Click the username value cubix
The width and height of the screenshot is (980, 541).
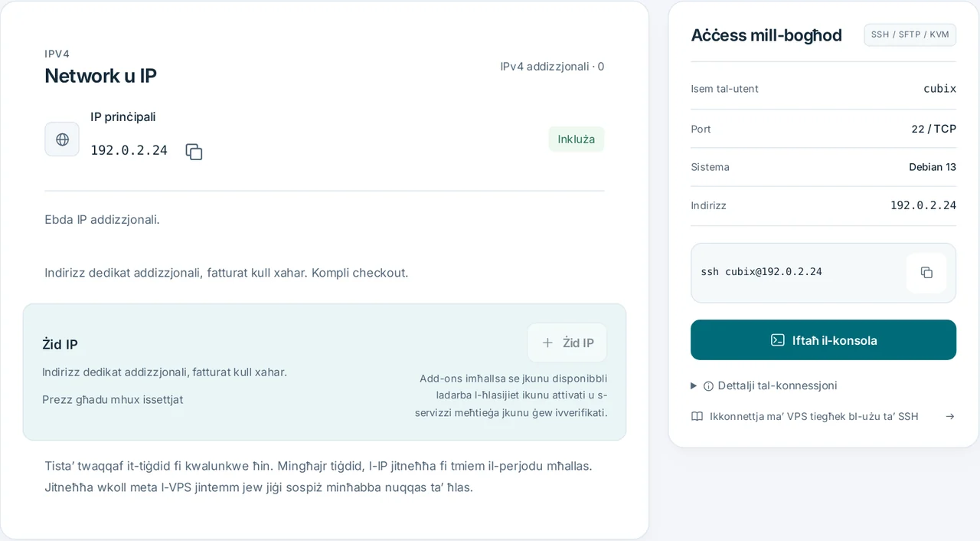939,89
